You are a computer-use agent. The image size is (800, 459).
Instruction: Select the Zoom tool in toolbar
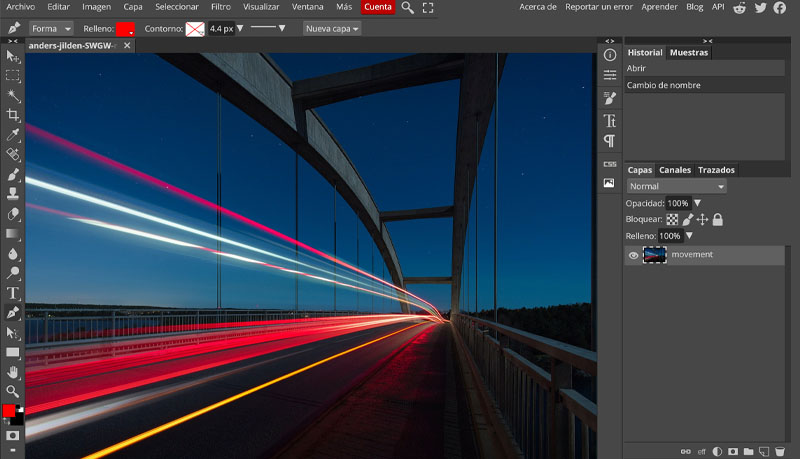(x=13, y=391)
